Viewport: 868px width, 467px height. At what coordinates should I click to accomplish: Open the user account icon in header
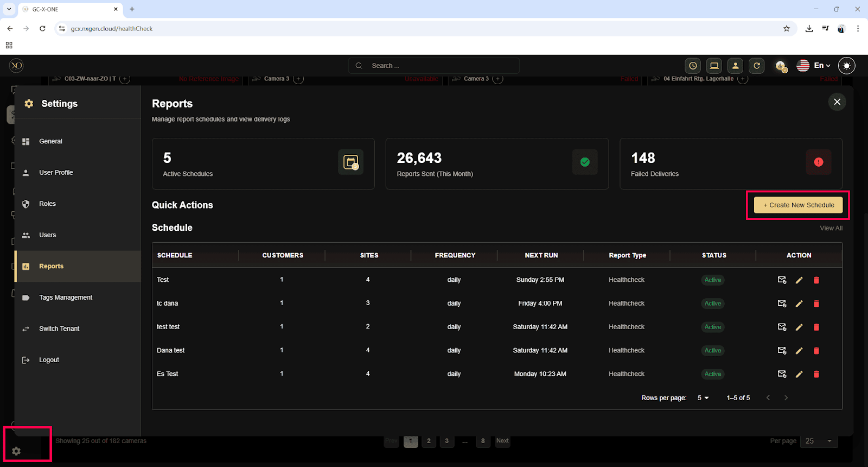tap(735, 66)
